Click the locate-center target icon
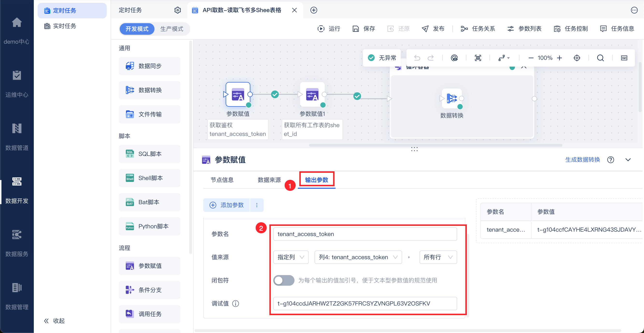 (577, 58)
